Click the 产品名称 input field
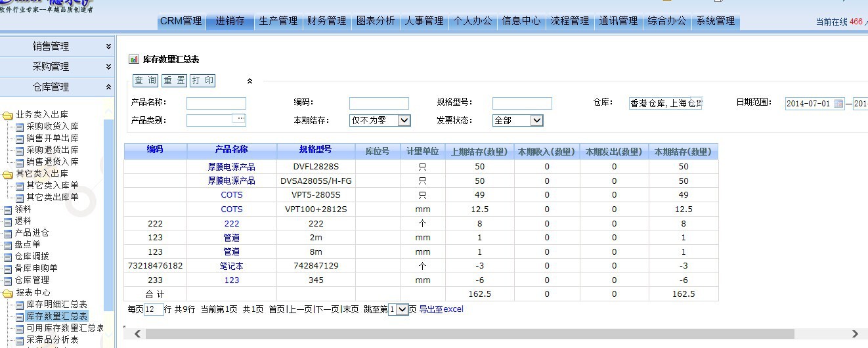 pyautogui.click(x=216, y=104)
